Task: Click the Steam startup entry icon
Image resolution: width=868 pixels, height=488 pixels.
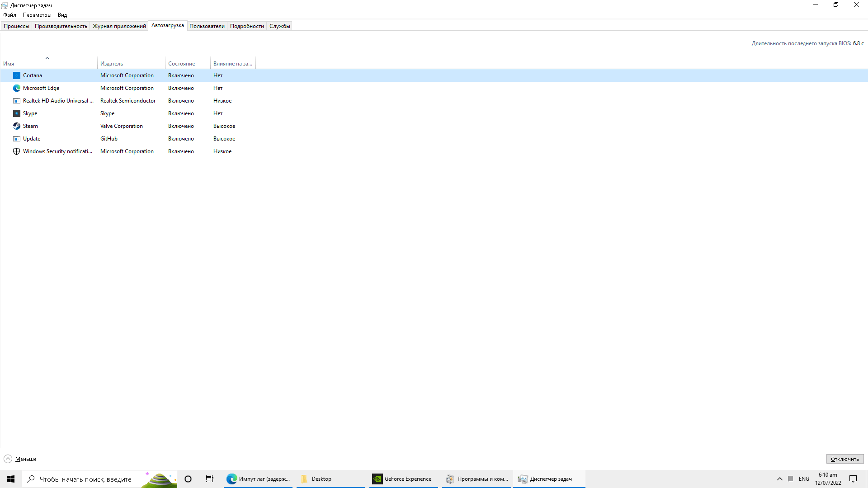Action: 17,126
